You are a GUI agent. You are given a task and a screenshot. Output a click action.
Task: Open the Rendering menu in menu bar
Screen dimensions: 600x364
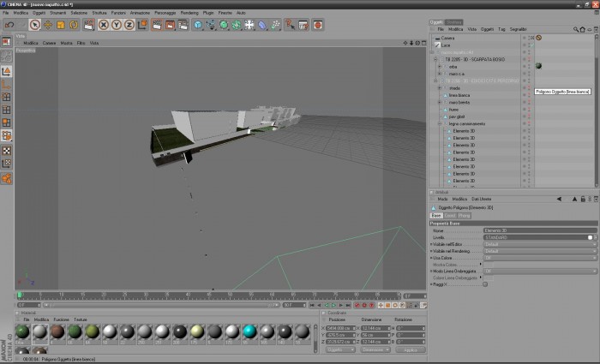pyautogui.click(x=189, y=13)
